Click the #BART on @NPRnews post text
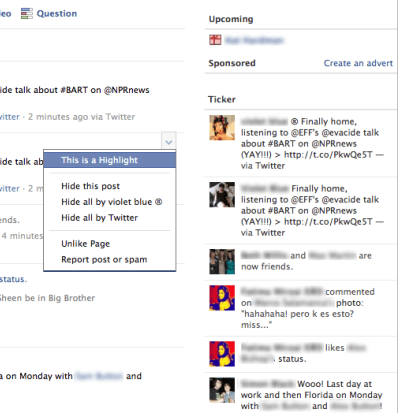398x413 pixels. [75, 90]
